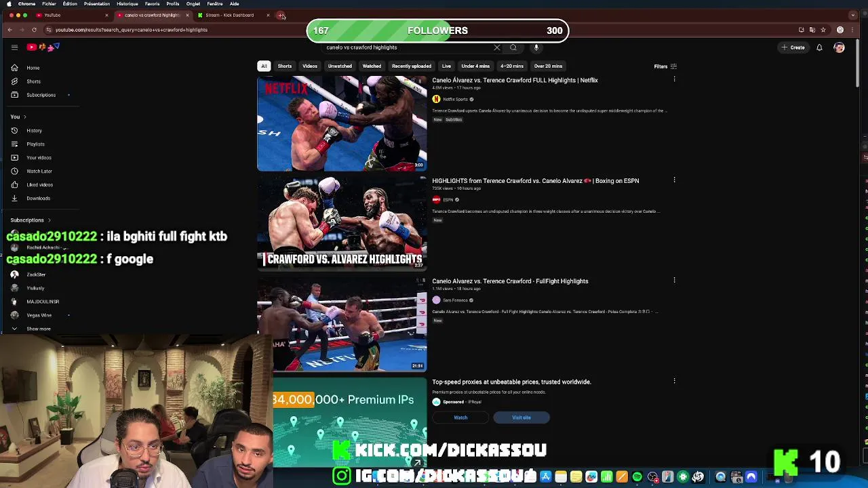Expand the Subscriptions section header
868x488 pixels.
[x=31, y=220]
